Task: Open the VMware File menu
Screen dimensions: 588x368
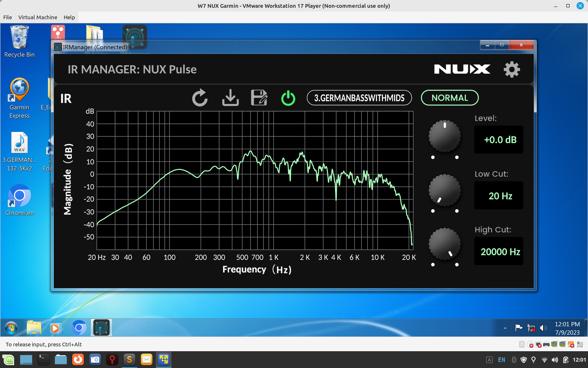Action: [x=8, y=17]
